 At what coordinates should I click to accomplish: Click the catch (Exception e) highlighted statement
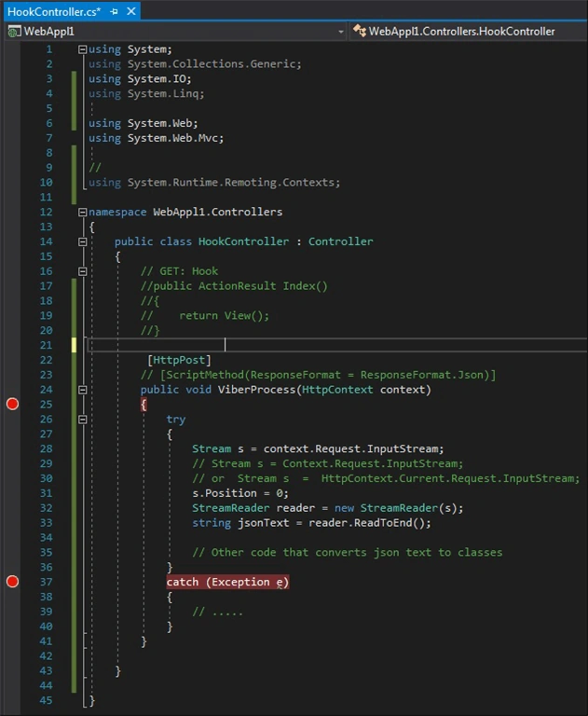(227, 582)
